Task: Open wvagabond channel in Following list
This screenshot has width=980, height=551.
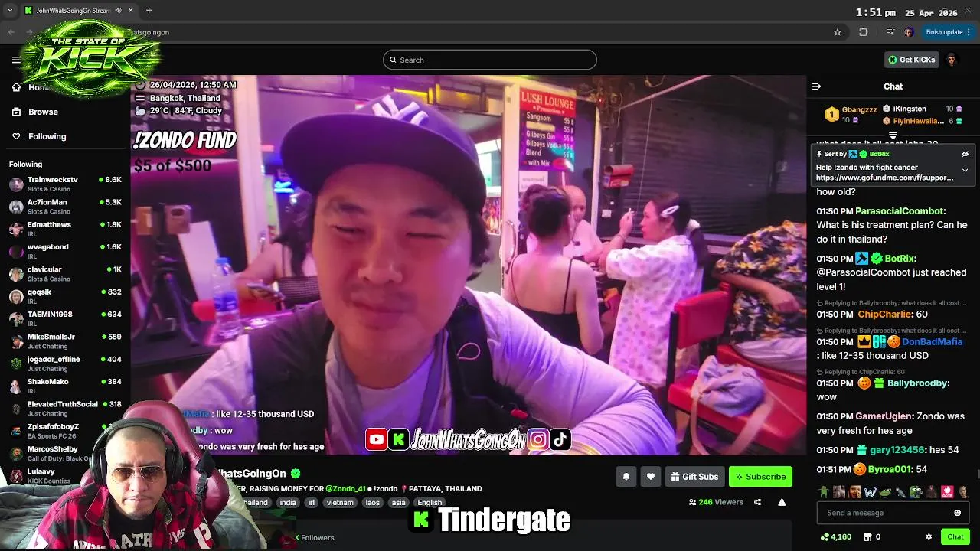Action: click(65, 251)
